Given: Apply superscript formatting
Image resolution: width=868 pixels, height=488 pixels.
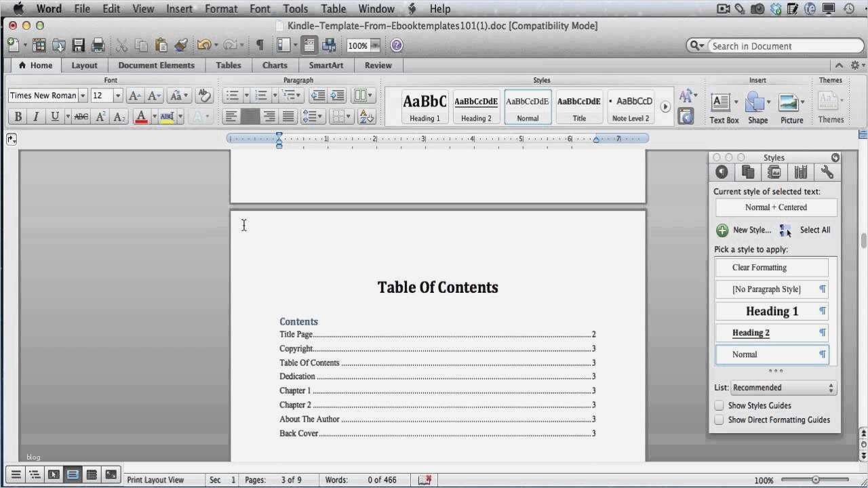Looking at the screenshot, I should tap(100, 117).
